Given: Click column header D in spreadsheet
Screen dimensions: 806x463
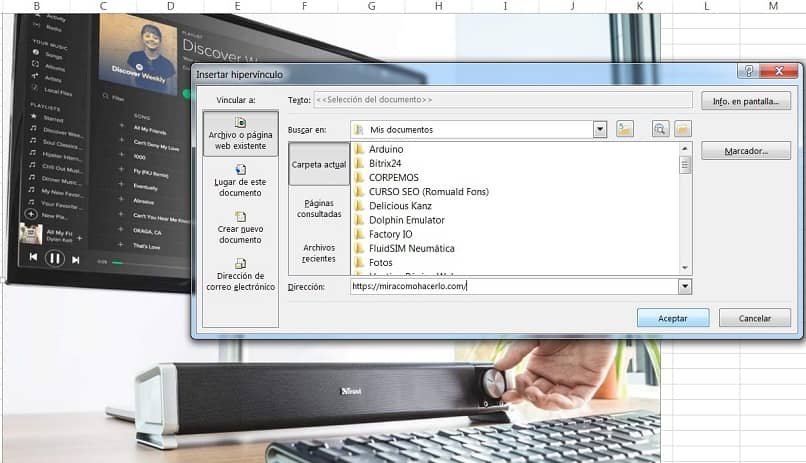Looking at the screenshot, I should [x=171, y=6].
